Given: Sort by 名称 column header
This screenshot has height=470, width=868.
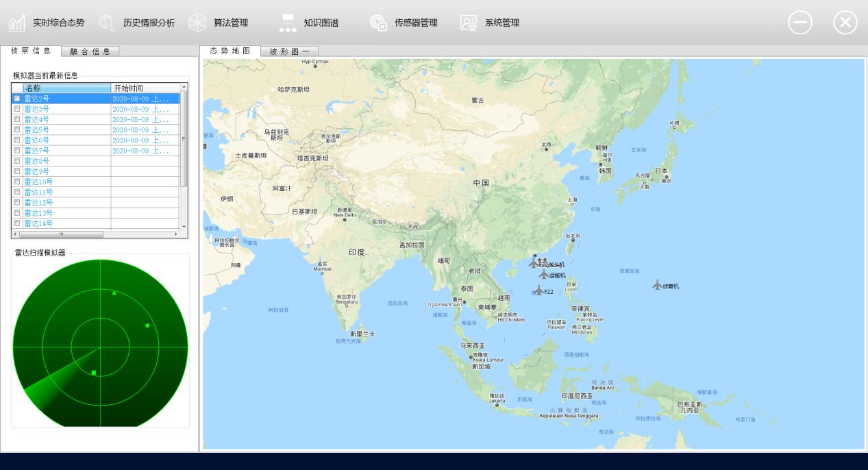Looking at the screenshot, I should (x=67, y=88).
